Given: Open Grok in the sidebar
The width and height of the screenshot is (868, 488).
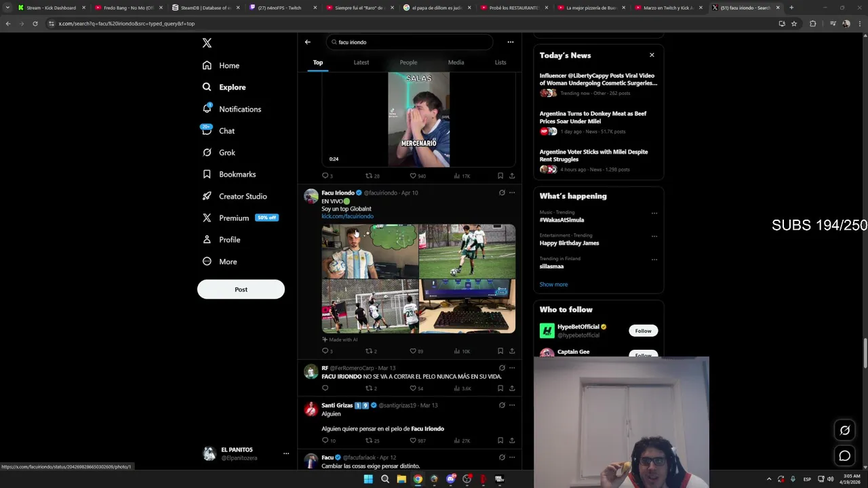Looking at the screenshot, I should 218,152.
